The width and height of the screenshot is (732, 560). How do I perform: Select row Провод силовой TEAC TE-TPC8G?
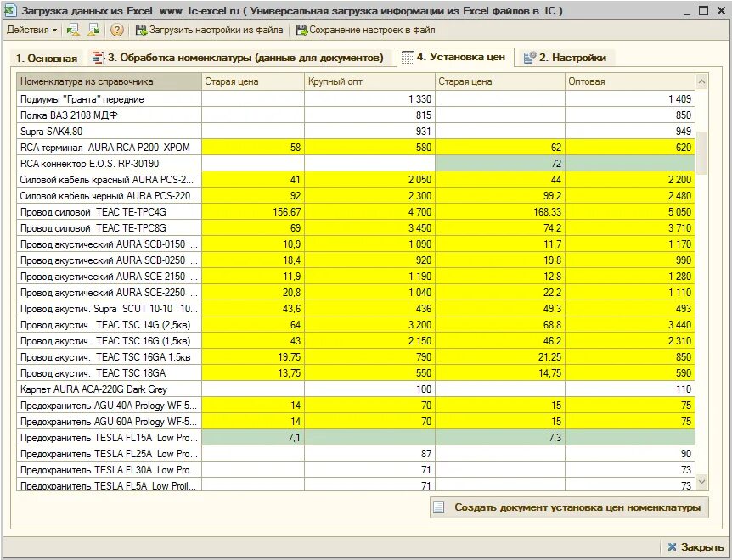356,228
